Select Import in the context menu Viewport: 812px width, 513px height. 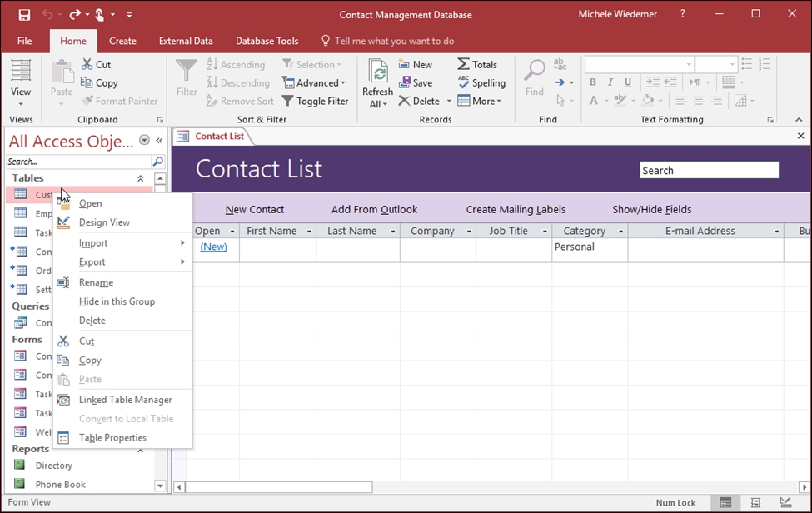122,243
